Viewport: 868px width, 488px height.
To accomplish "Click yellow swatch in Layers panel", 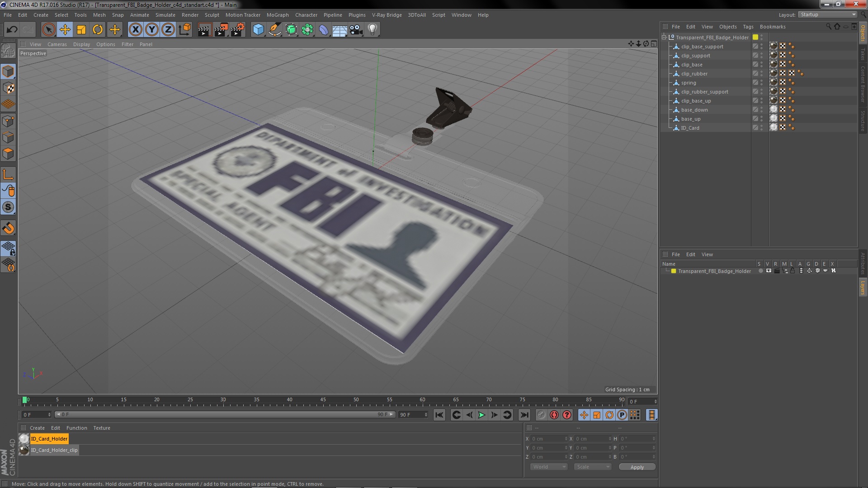I will pos(674,271).
